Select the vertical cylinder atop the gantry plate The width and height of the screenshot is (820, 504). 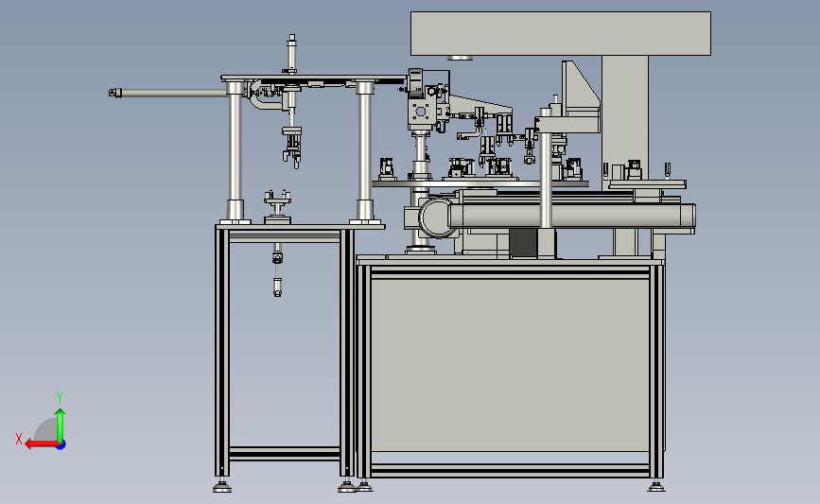tap(292, 56)
